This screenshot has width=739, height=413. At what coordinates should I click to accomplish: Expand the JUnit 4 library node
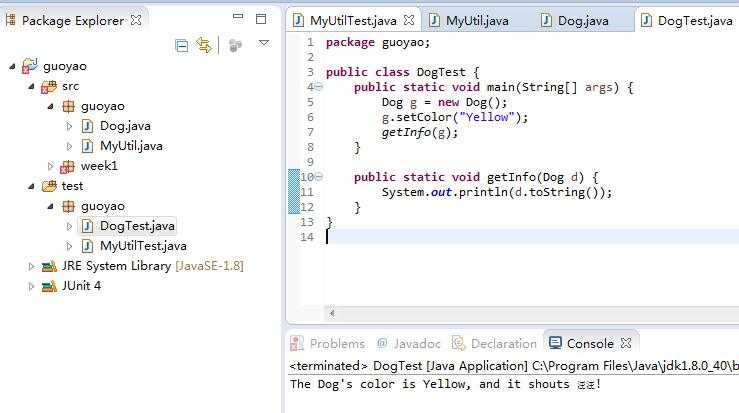32,286
